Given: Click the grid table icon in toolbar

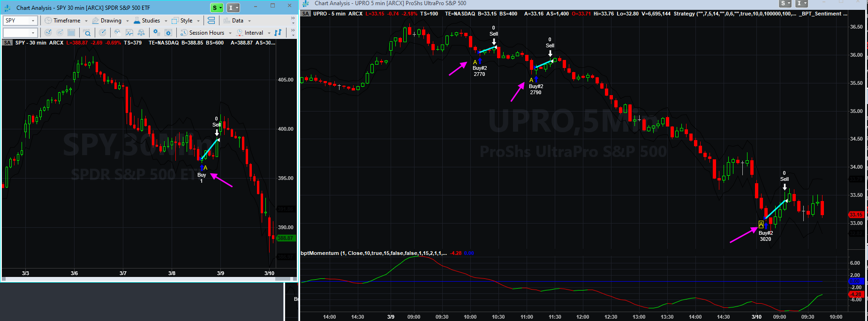Looking at the screenshot, I should pyautogui.click(x=71, y=33).
